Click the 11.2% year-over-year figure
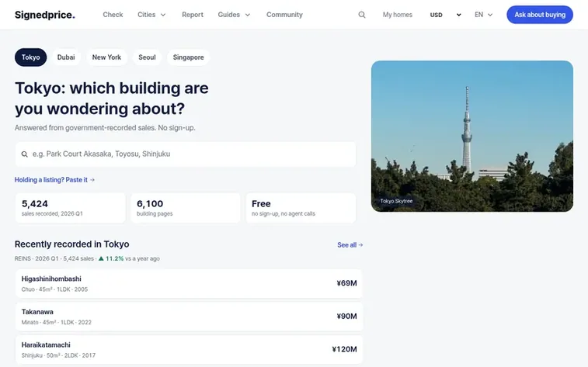The width and height of the screenshot is (588, 367). click(x=114, y=258)
